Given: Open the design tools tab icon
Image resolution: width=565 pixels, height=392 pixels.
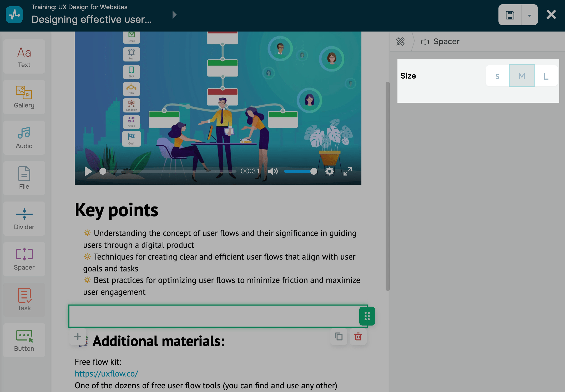Looking at the screenshot, I should pyautogui.click(x=400, y=42).
